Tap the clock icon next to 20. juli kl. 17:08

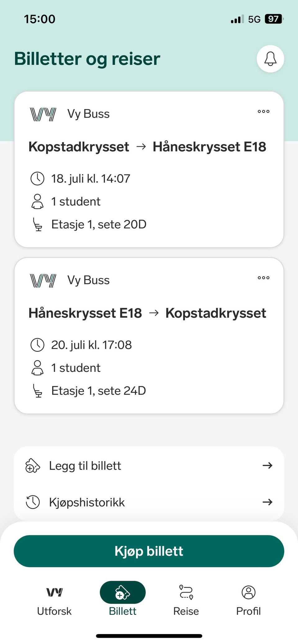pos(37,345)
